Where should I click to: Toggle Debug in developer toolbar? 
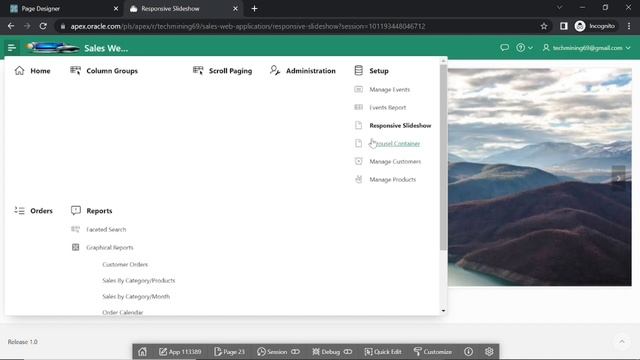click(332, 351)
